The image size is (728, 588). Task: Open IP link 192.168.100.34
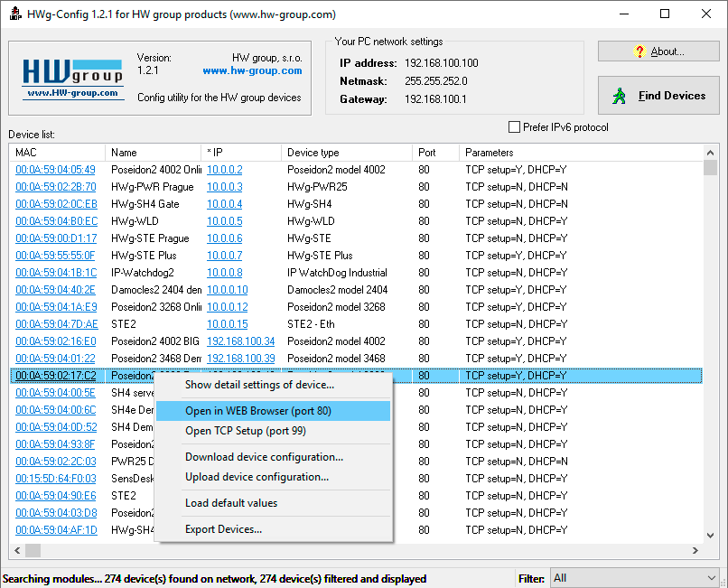241,341
